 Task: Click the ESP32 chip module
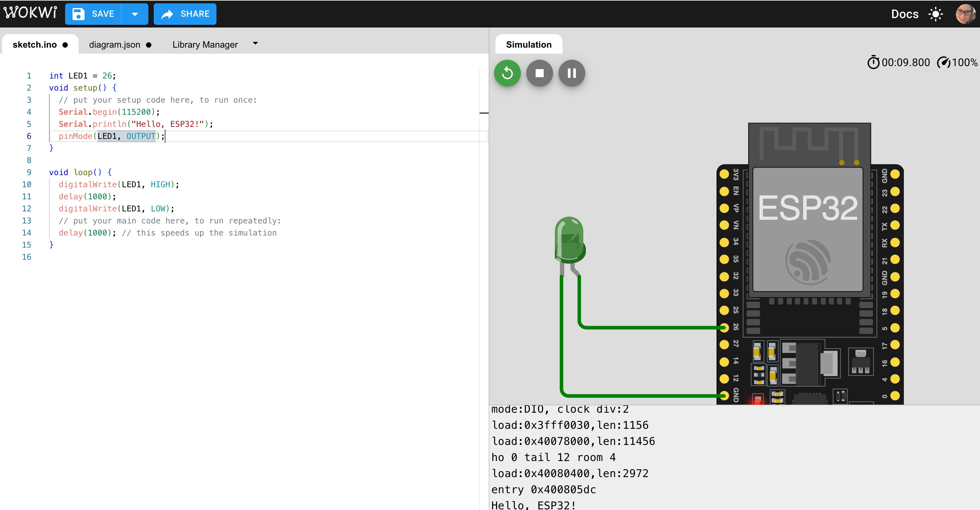808,229
